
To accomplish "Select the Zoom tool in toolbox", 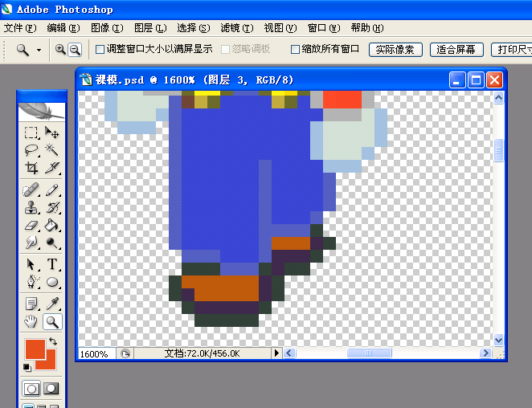I will point(52,321).
